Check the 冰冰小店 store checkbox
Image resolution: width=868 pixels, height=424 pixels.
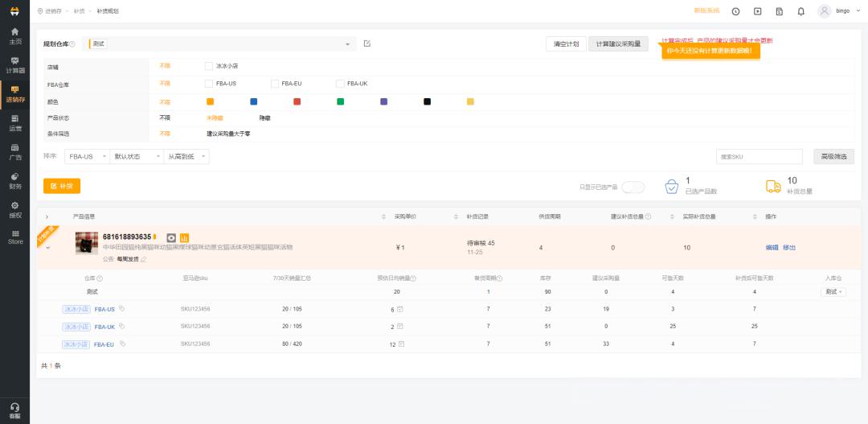[x=209, y=66]
